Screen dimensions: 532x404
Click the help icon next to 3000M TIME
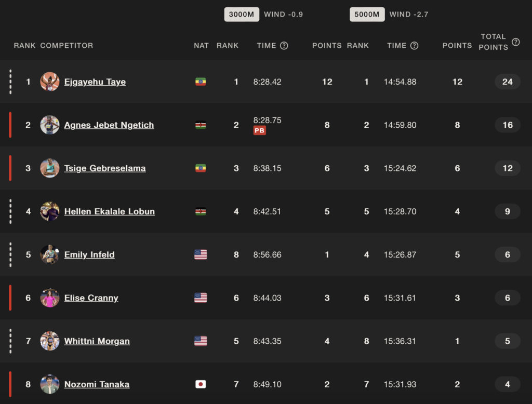tap(284, 46)
